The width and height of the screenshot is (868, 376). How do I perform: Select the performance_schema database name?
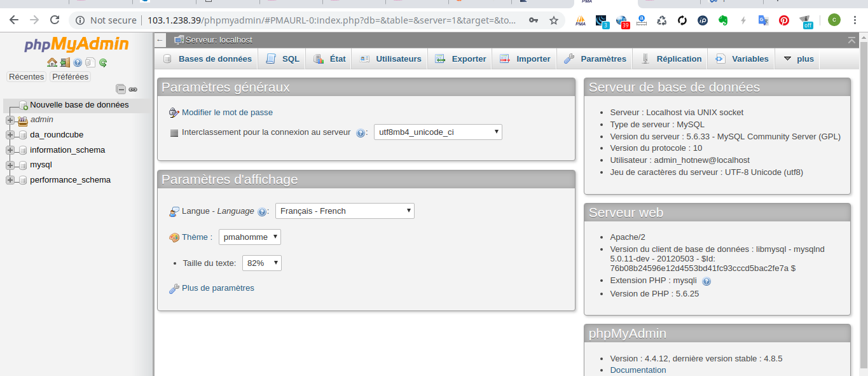tap(70, 180)
